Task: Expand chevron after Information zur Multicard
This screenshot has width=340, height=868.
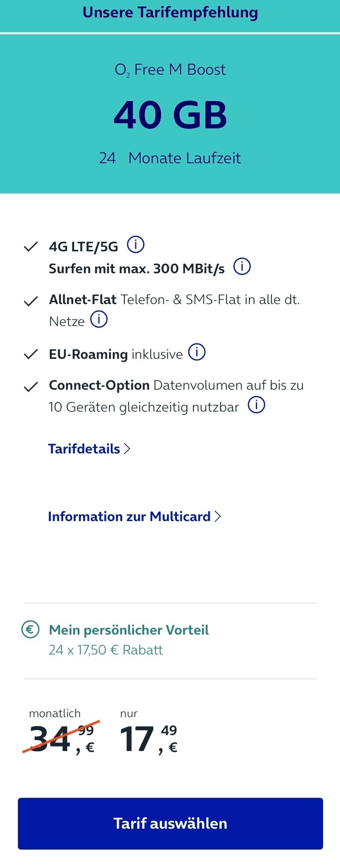Action: 218,517
